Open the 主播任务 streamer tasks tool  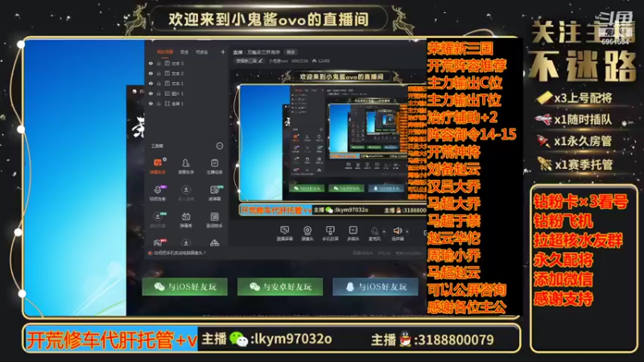point(214,167)
